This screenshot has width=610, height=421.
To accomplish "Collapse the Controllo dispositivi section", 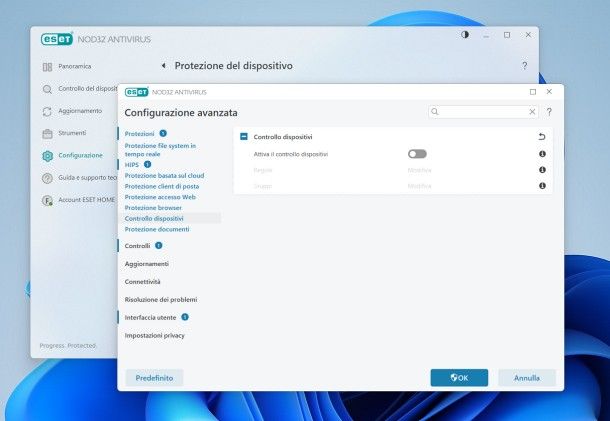I will (244, 137).
